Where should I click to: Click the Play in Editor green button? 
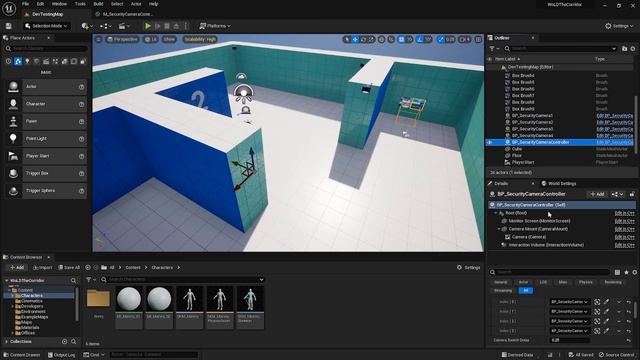[x=148, y=26]
